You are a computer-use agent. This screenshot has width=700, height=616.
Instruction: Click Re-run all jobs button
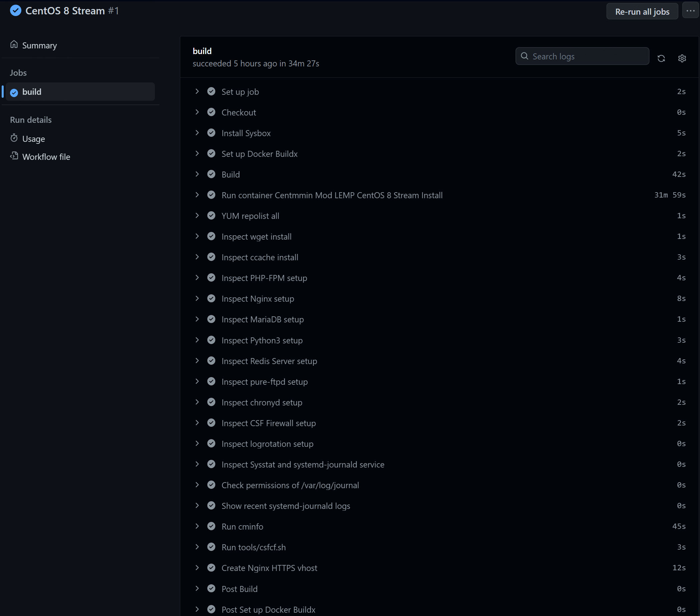[642, 11]
